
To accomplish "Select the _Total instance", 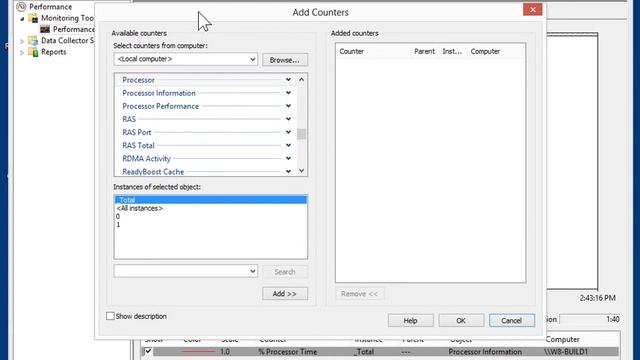I will 211,200.
